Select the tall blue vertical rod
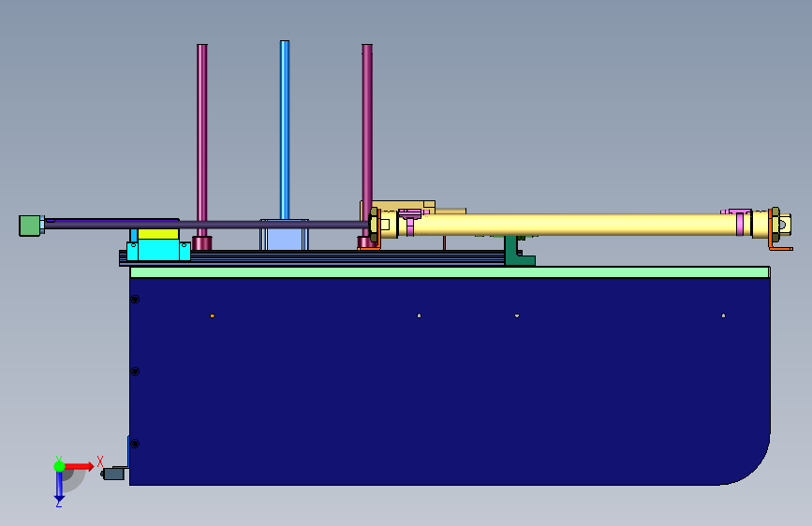The height and width of the screenshot is (526, 812). tap(285, 130)
